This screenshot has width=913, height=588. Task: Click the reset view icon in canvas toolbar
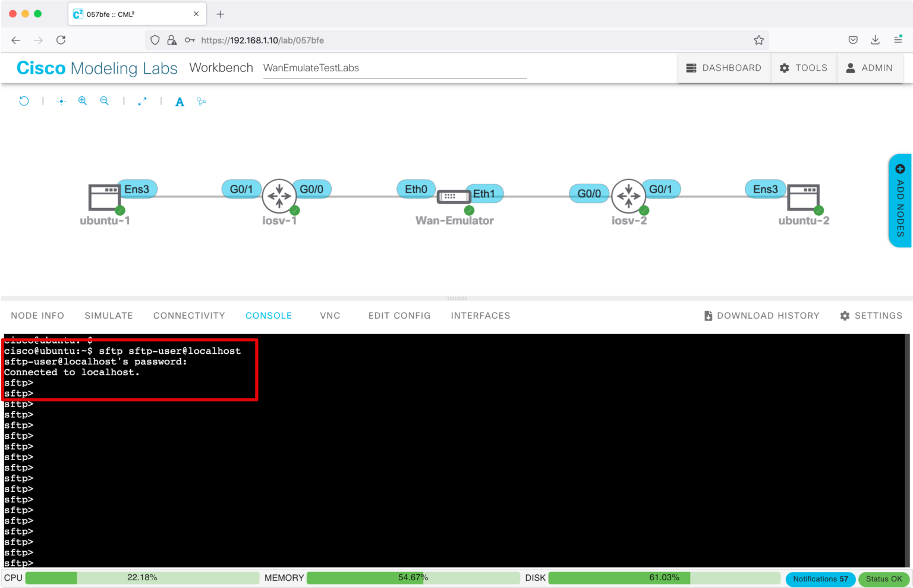coord(24,101)
